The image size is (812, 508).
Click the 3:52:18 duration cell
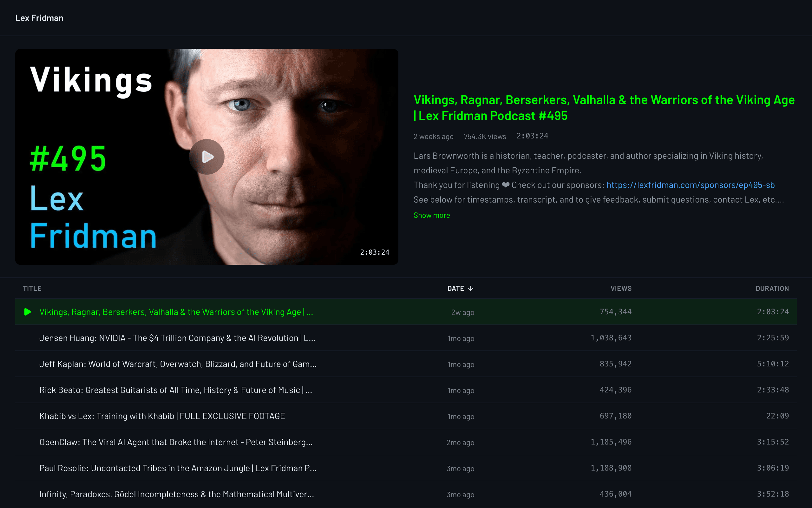pos(773,494)
